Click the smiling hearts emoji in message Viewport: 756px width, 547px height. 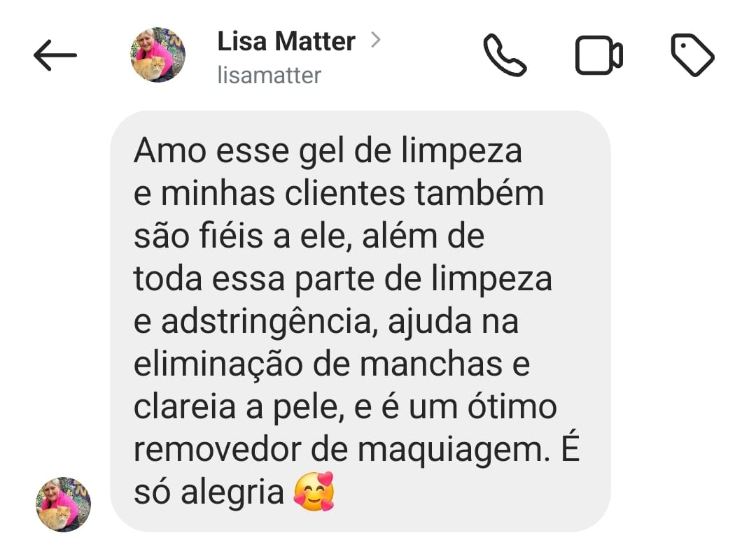(314, 492)
